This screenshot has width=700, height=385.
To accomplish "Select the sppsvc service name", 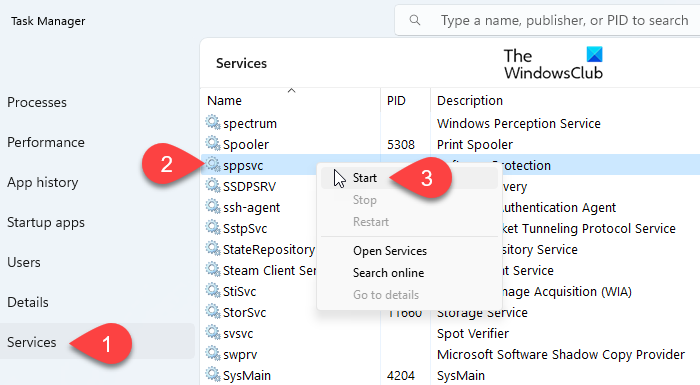I will tap(243, 166).
